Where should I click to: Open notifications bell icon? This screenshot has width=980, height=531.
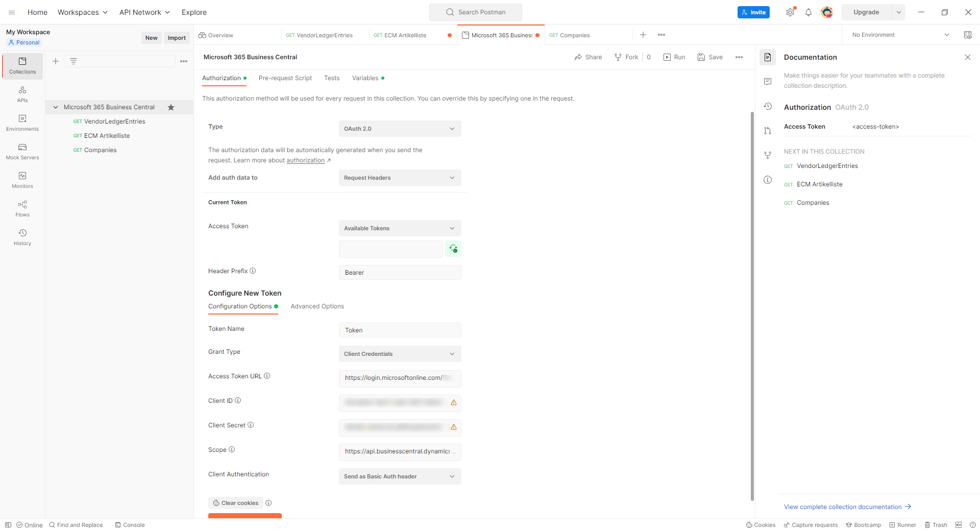point(808,12)
